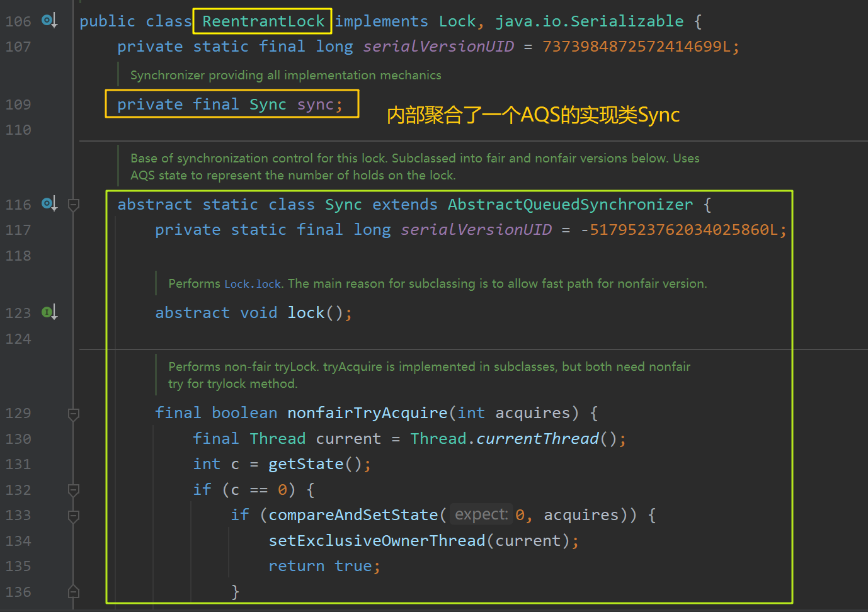The width and height of the screenshot is (868, 612).
Task: Click the Lock interface in implements clause
Action: click(457, 21)
